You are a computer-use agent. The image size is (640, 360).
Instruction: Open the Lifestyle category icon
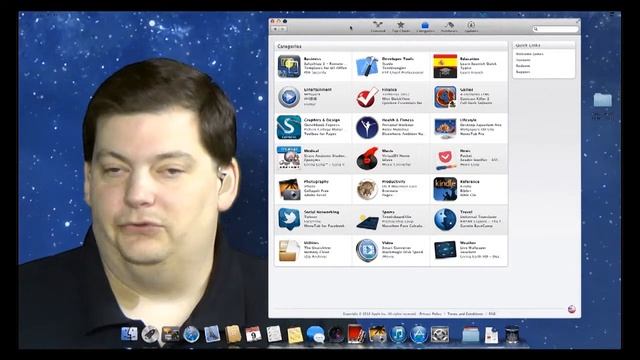(x=445, y=128)
